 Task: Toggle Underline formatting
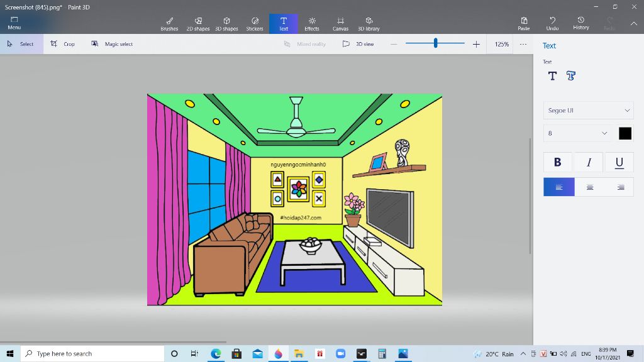(619, 162)
